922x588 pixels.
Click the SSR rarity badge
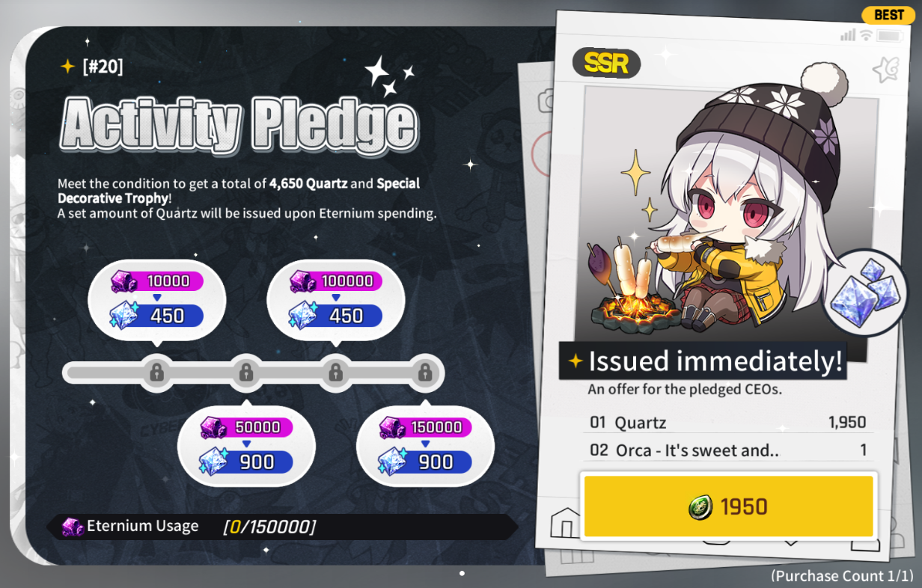606,64
